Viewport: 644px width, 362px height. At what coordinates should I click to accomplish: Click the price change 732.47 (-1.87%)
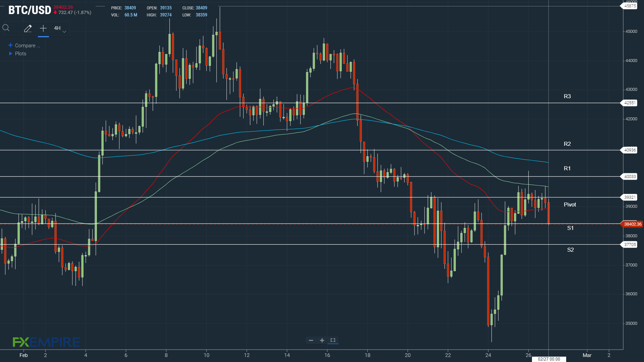click(x=74, y=13)
